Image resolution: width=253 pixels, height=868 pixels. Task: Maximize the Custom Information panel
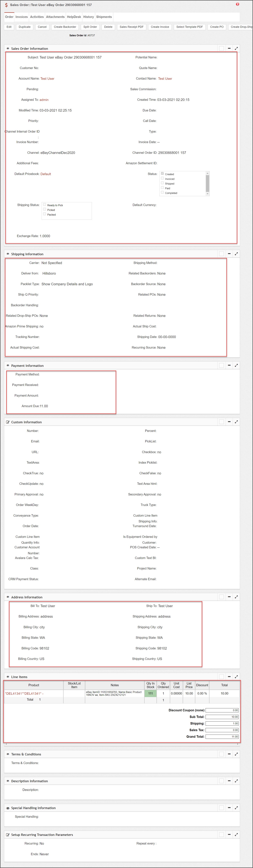click(236, 422)
